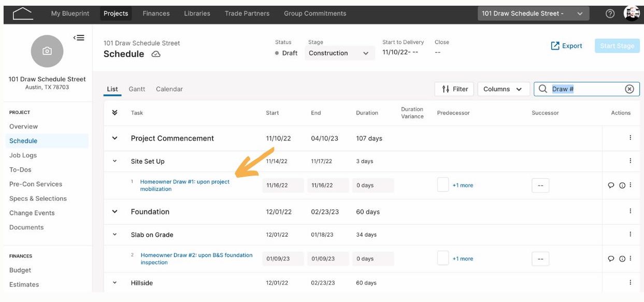The width and height of the screenshot is (644, 302).
Task: Open the Construction stage dropdown
Action: [339, 53]
